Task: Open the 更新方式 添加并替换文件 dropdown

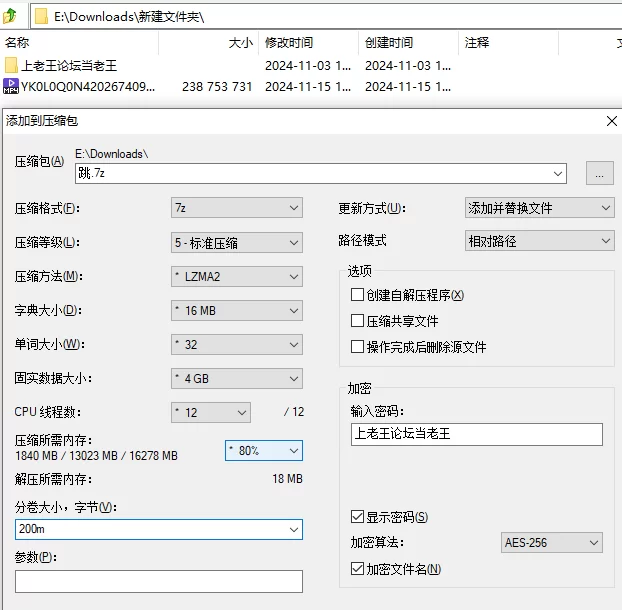Action: (539, 208)
